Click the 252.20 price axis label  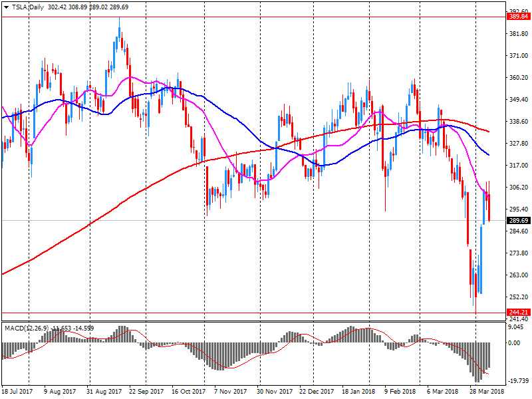click(519, 297)
